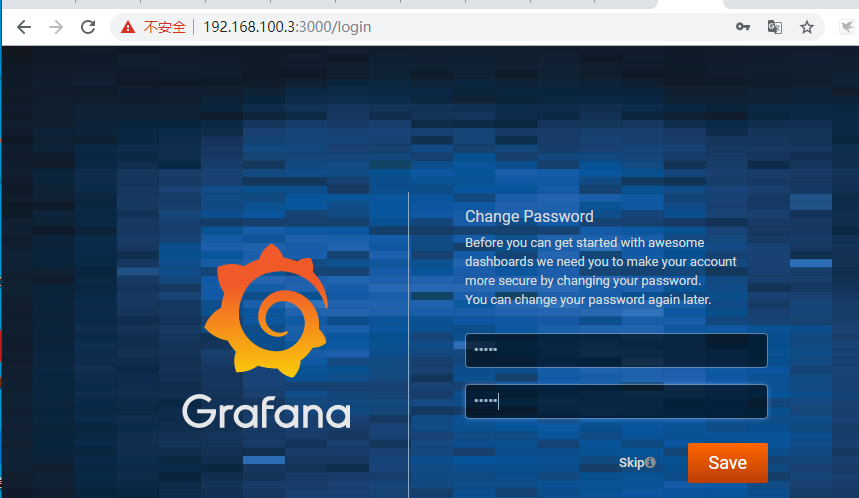Click the Change Password heading

529,216
